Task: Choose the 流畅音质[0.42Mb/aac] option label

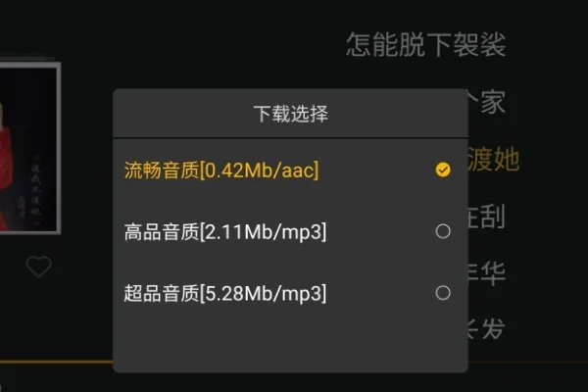Action: tap(221, 170)
